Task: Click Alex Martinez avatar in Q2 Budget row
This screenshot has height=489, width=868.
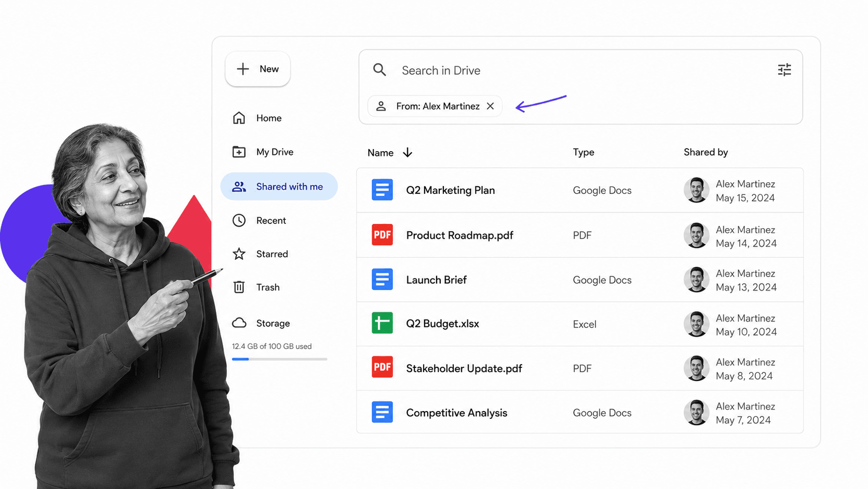Action: 697,324
